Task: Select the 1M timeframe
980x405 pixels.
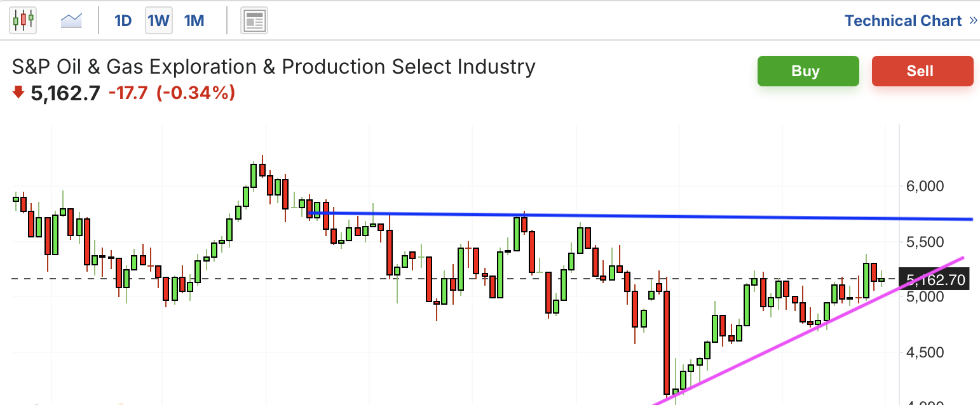Action: tap(194, 21)
